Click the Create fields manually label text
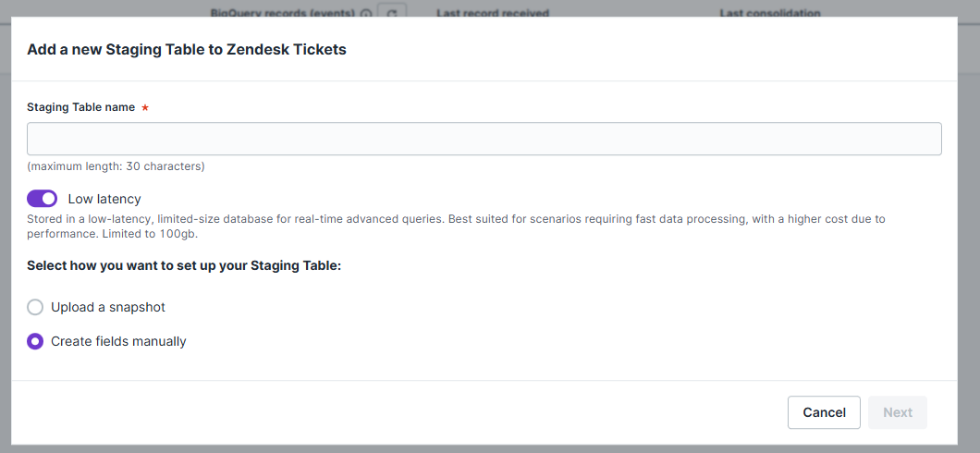Screen dimensions: 980x453 (118, 341)
